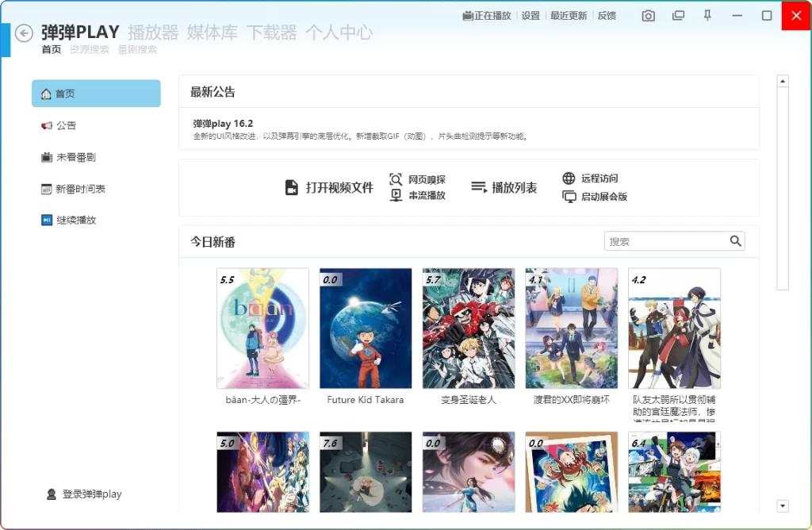Image resolution: width=812 pixels, height=530 pixels.
Task: Open the 设置 settings page
Action: click(x=530, y=15)
